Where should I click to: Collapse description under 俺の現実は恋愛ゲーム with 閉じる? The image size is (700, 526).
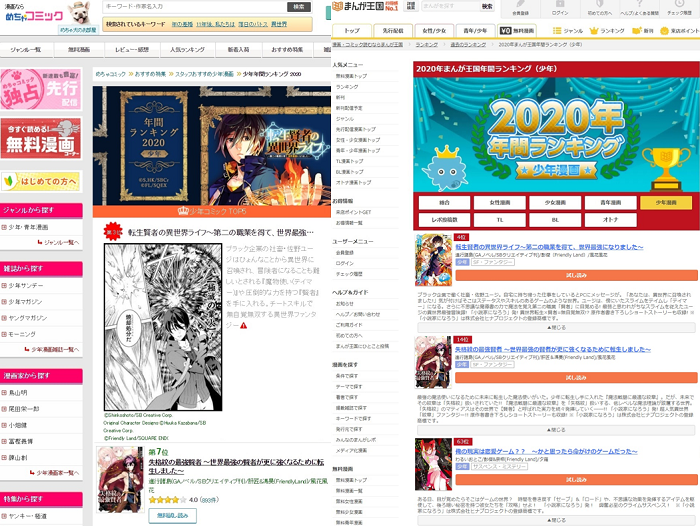tap(556, 520)
